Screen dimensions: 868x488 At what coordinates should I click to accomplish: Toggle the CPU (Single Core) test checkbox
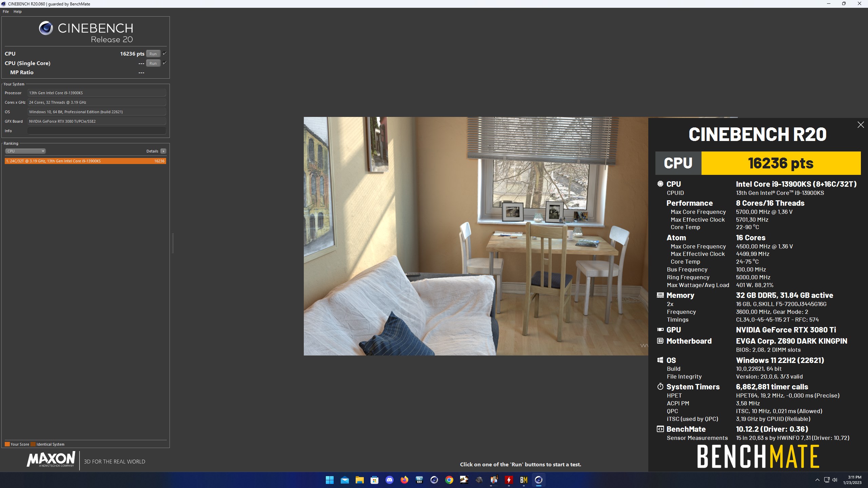(164, 63)
